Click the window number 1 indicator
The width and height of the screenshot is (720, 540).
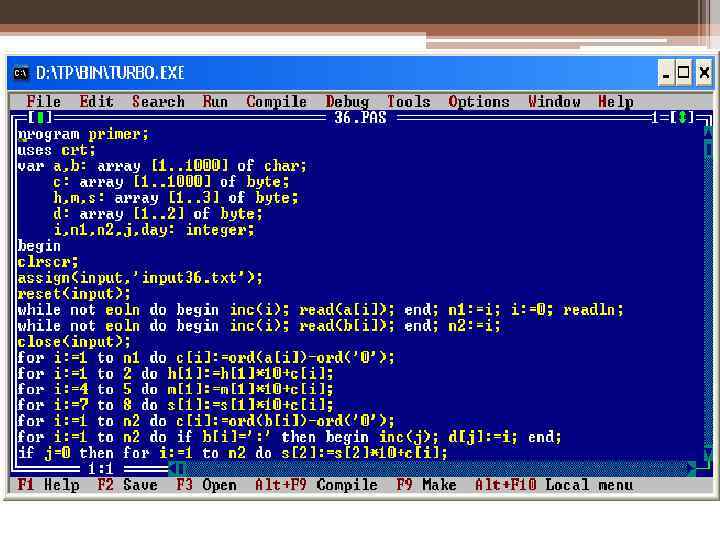coord(655,118)
